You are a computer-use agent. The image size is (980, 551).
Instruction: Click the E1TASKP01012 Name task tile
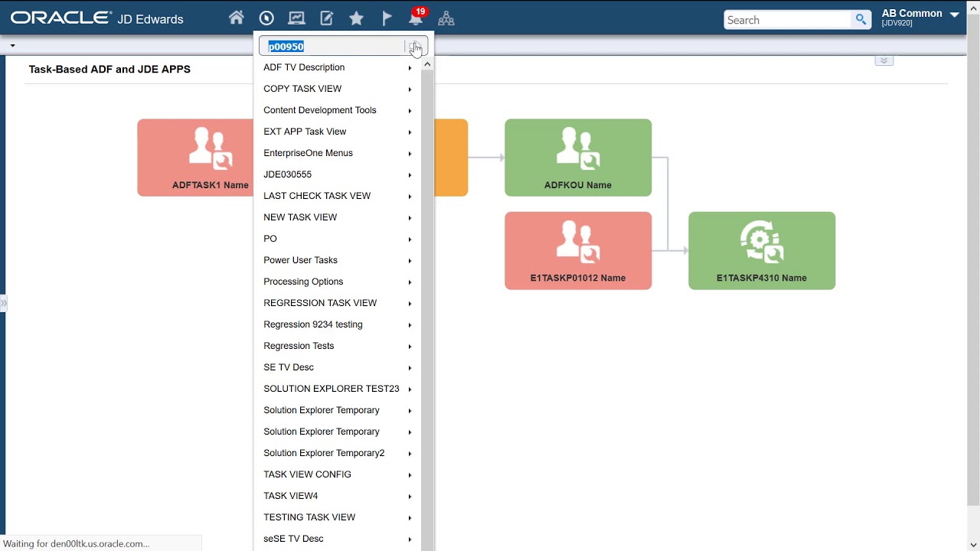coord(578,251)
